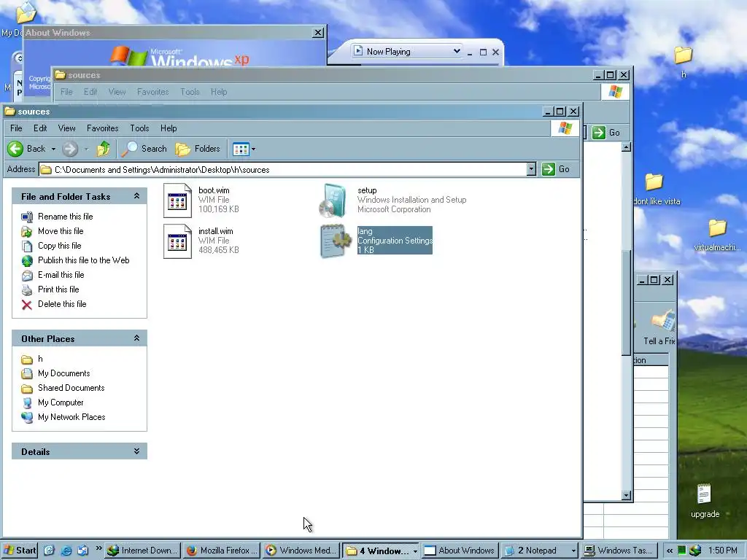The image size is (747, 560).
Task: Open the Views dropdown arrow
Action: pyautogui.click(x=253, y=149)
